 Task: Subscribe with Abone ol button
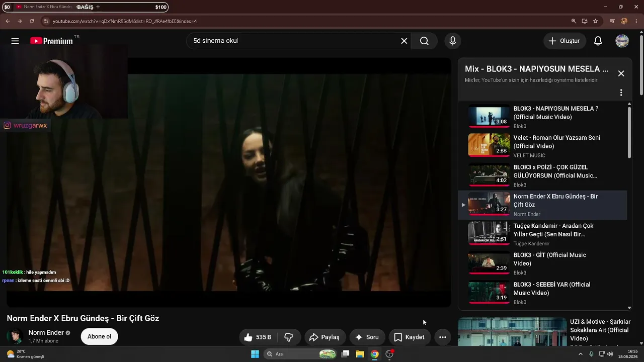pos(99,336)
